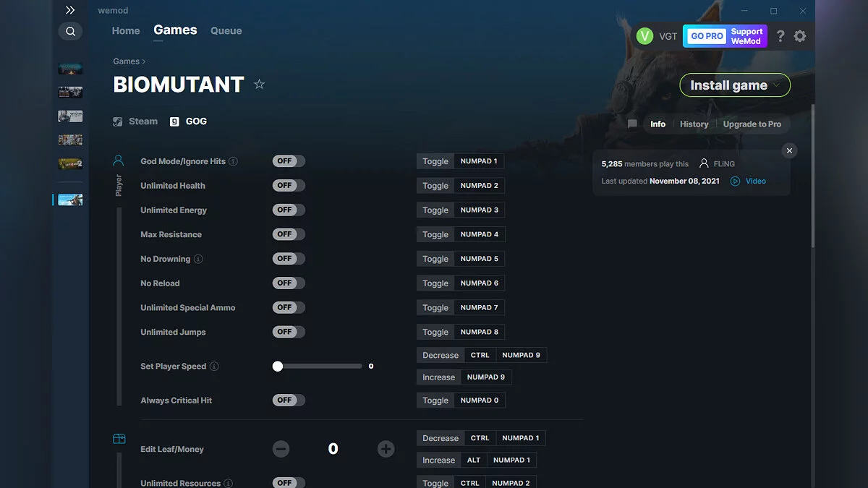
Task: Show info icon for Set Player Speed
Action: tap(214, 367)
